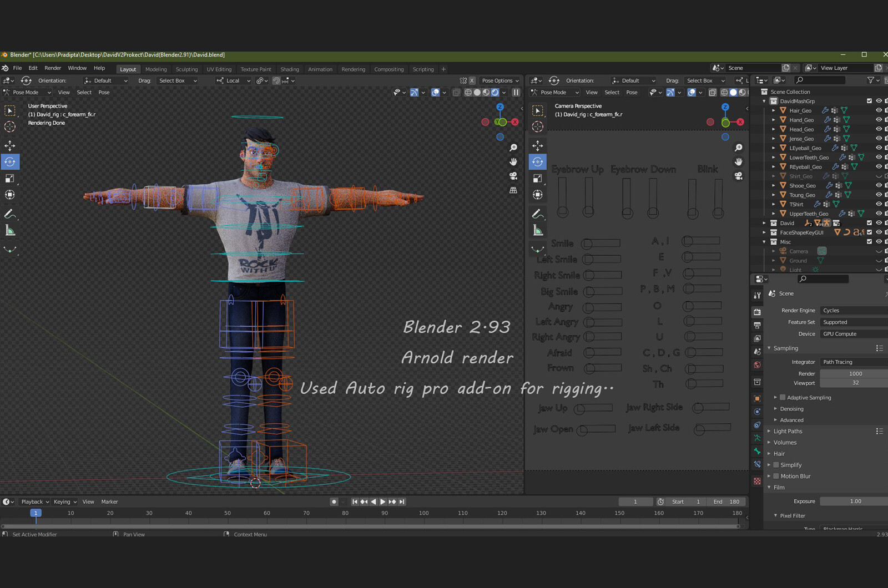The image size is (888, 588).
Task: Open the Render menu
Action: pyautogui.click(x=53, y=68)
